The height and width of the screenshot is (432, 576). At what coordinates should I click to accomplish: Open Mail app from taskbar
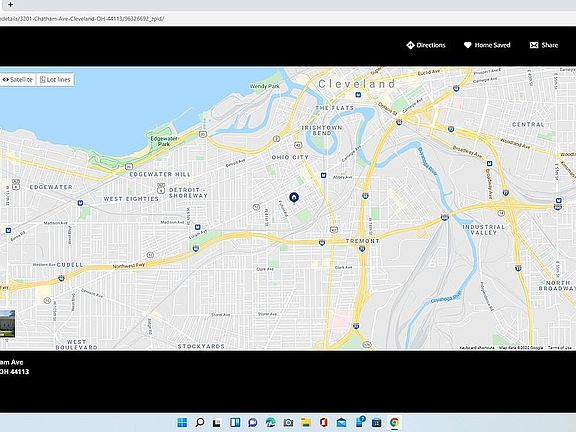(341, 422)
